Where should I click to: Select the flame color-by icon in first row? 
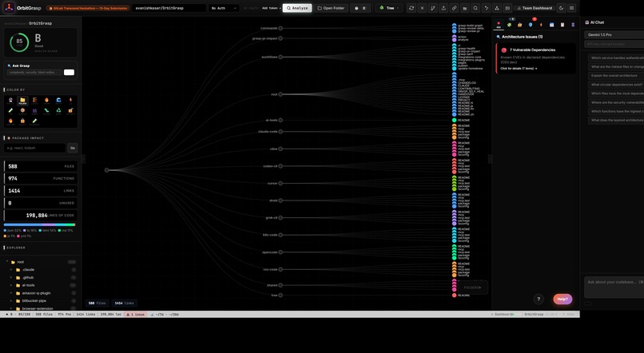tap(46, 100)
